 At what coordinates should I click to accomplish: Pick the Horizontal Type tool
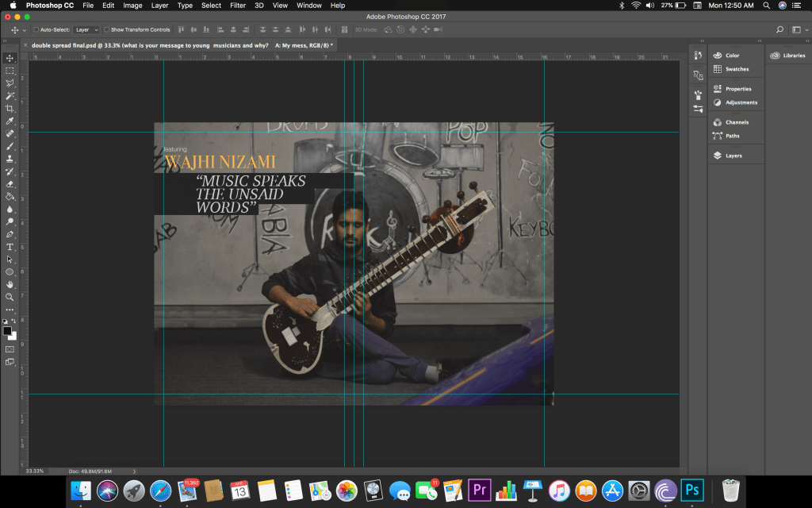(x=10, y=247)
